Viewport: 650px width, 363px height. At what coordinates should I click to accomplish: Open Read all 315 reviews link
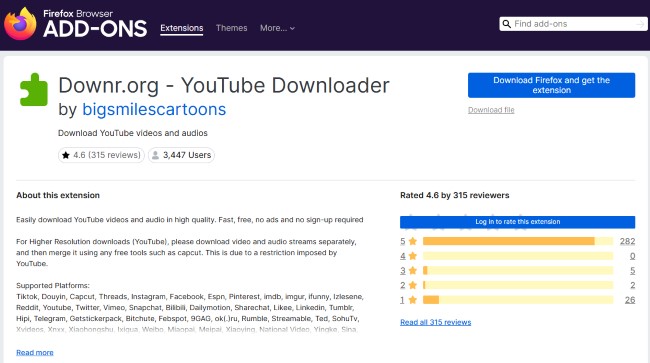[x=436, y=322]
